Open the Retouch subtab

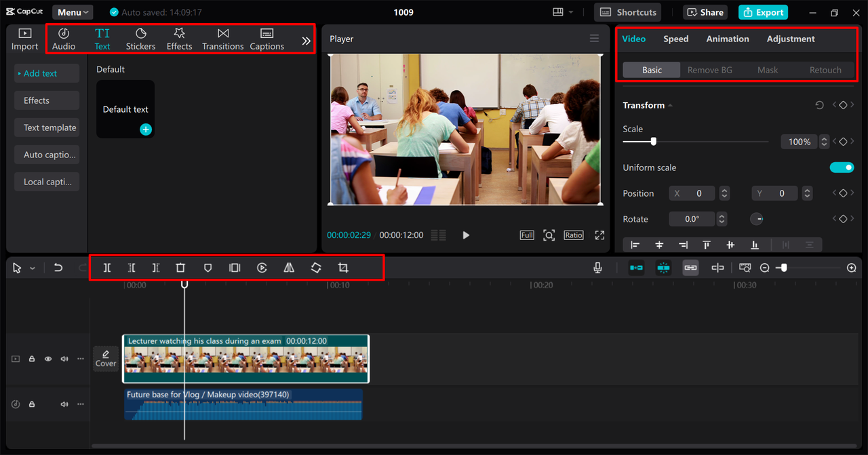(x=825, y=70)
